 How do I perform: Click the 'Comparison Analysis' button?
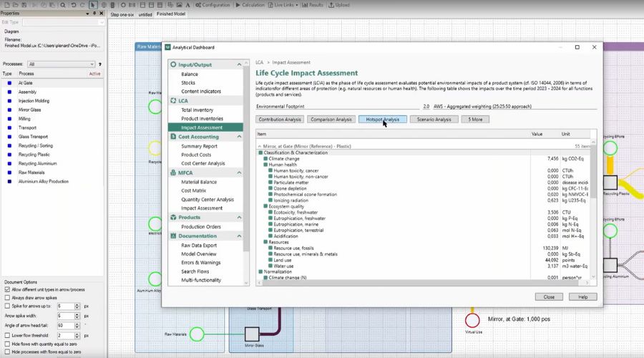331,120
